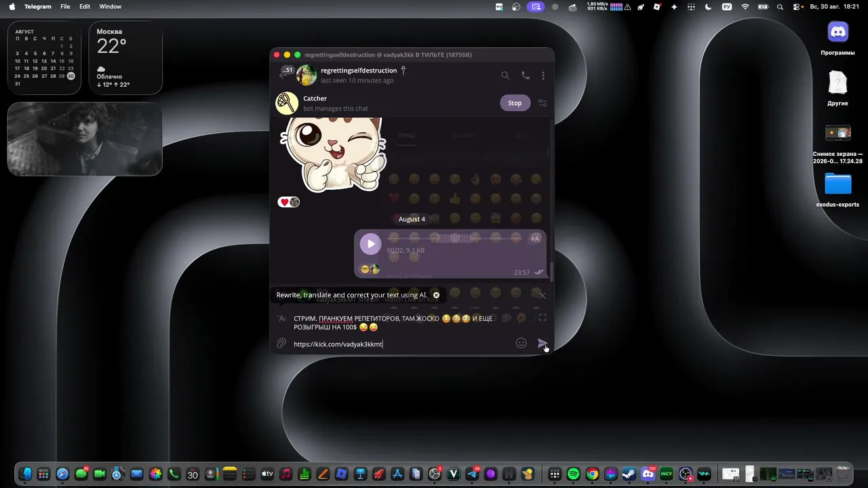Toggle Focus moon icon in menu bar
The width and height of the screenshot is (868, 488).
pyautogui.click(x=708, y=7)
